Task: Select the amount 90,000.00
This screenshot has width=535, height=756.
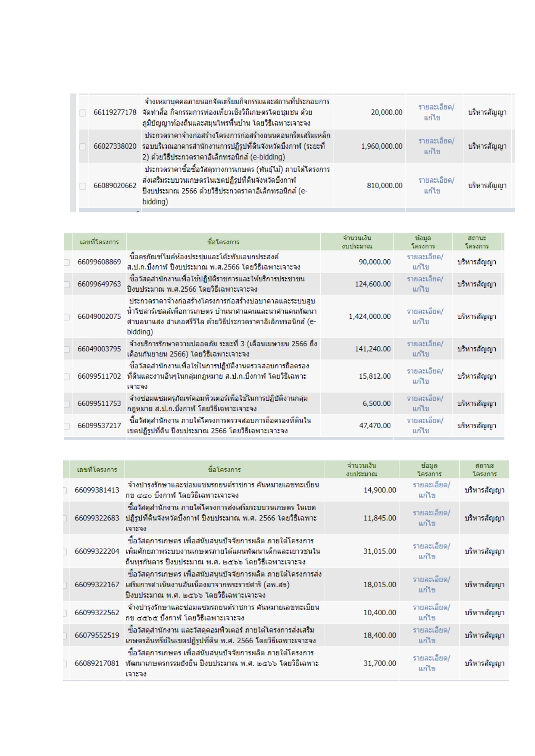Action: pyautogui.click(x=375, y=262)
